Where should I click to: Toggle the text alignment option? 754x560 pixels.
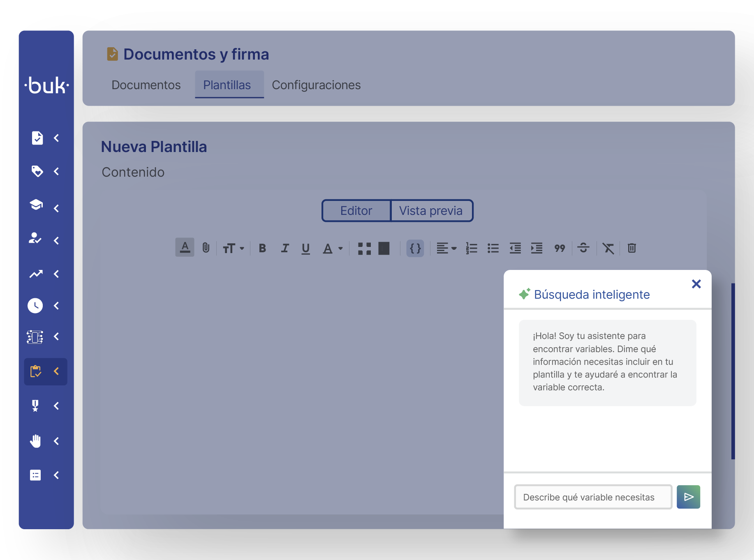point(446,248)
